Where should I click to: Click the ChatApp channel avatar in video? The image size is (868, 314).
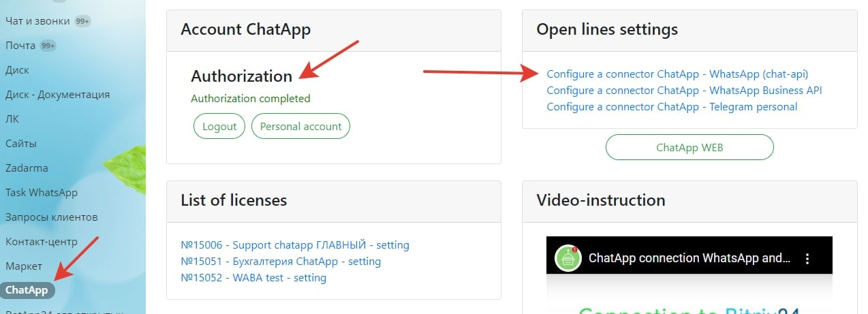point(567,259)
